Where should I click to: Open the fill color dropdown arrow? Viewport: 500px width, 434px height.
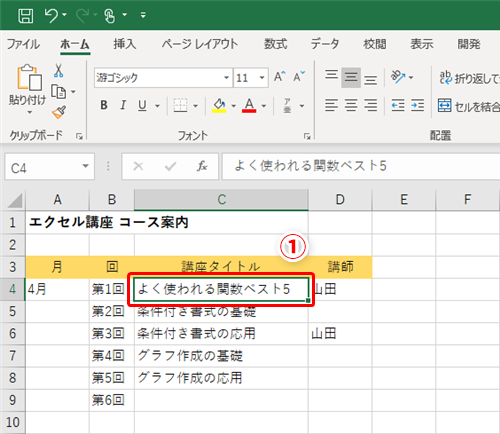click(x=234, y=106)
